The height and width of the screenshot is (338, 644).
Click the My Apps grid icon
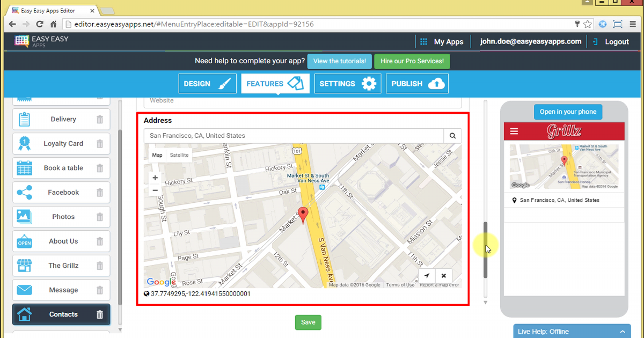pos(423,41)
